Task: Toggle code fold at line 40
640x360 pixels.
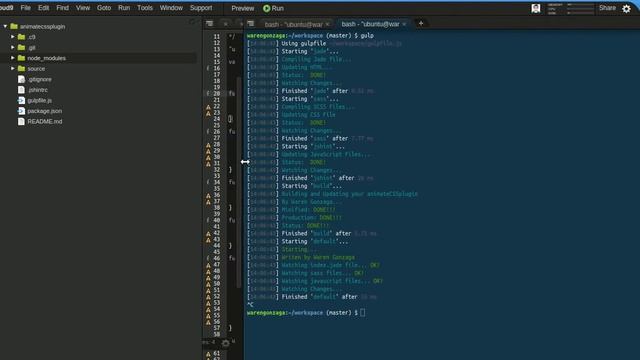Action: [208, 220]
